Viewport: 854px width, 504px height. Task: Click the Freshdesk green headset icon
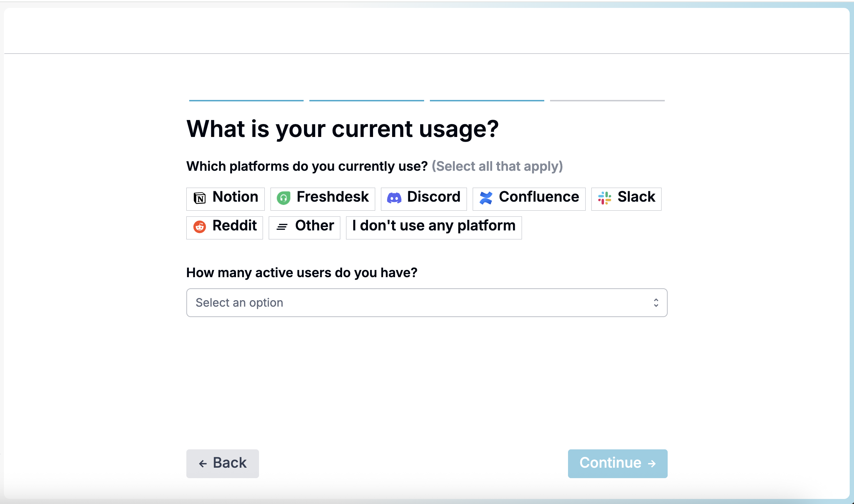[x=283, y=198]
